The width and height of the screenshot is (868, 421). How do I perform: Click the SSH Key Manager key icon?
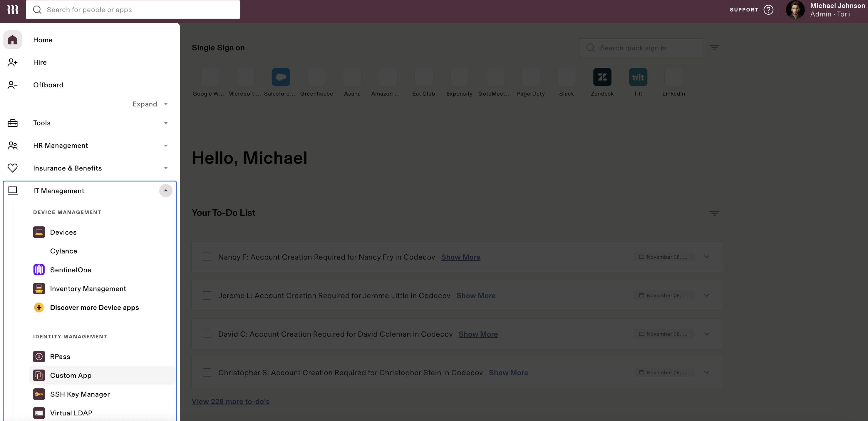39,394
